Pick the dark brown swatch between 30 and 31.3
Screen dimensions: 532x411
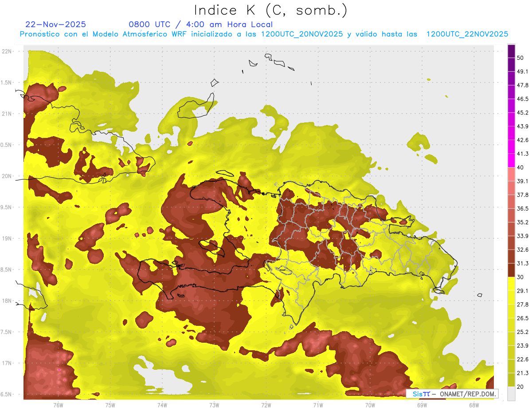coord(512,270)
